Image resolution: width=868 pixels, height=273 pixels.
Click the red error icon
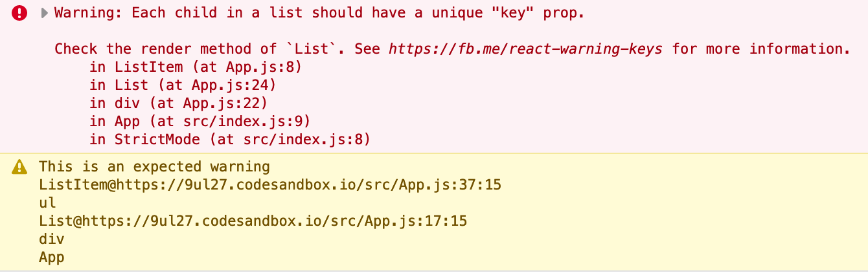[x=20, y=13]
